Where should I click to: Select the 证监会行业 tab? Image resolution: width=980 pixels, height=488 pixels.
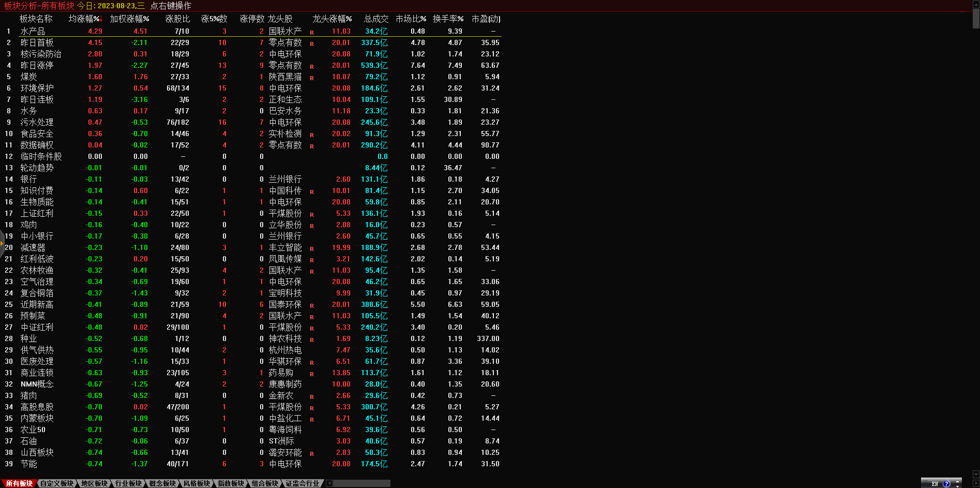[303, 483]
